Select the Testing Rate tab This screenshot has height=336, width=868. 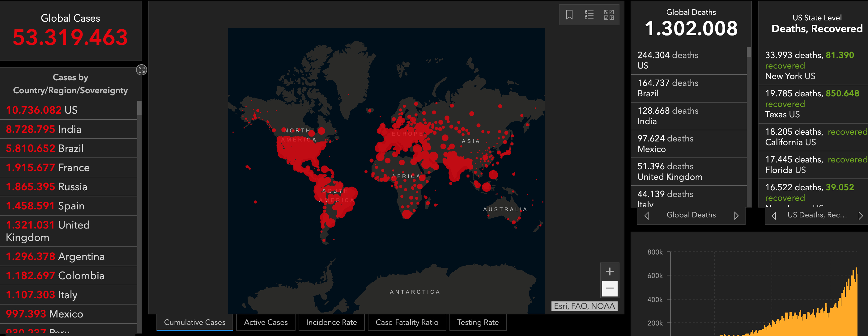click(478, 322)
